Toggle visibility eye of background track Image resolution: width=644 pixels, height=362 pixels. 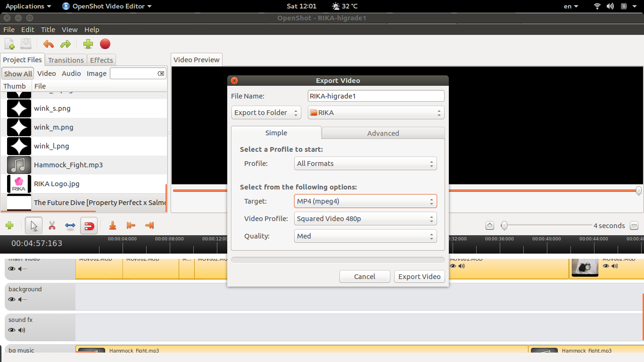coord(12,299)
